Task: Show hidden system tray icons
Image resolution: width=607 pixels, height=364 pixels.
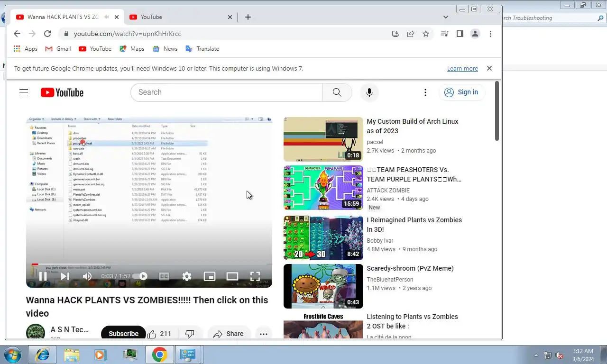Action: (x=536, y=355)
